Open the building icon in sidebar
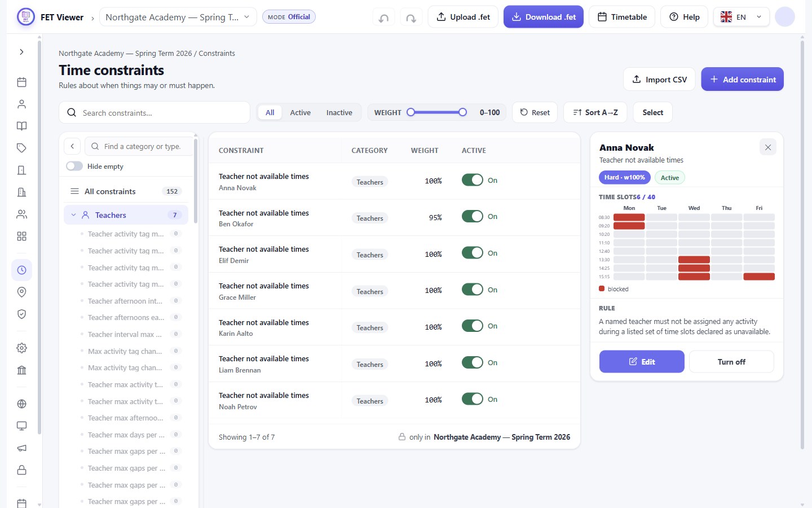 (21, 192)
